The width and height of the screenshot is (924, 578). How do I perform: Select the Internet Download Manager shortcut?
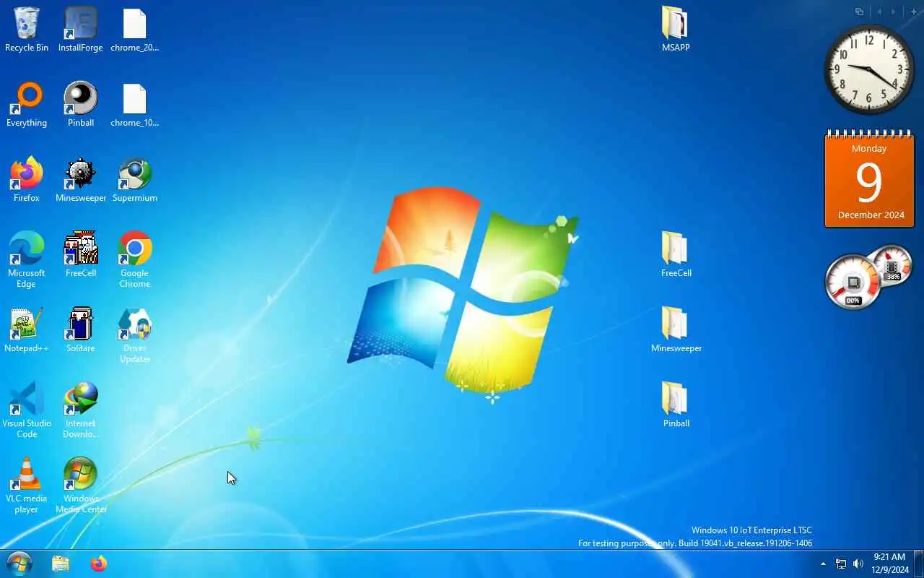tap(80, 410)
